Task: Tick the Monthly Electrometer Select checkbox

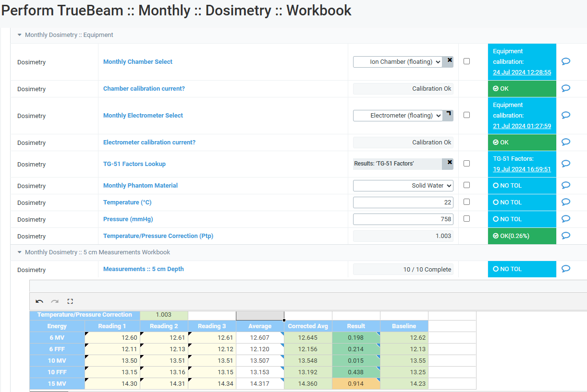Action: (x=466, y=115)
